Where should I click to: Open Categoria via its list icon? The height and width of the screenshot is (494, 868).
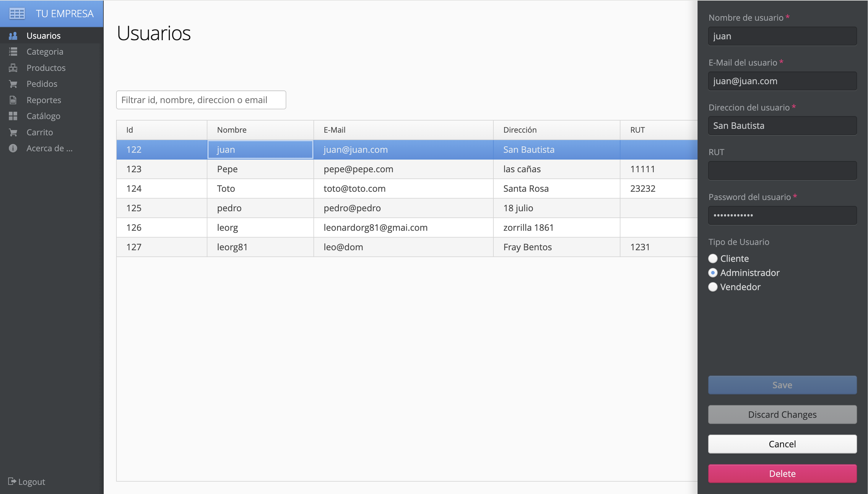coord(13,52)
